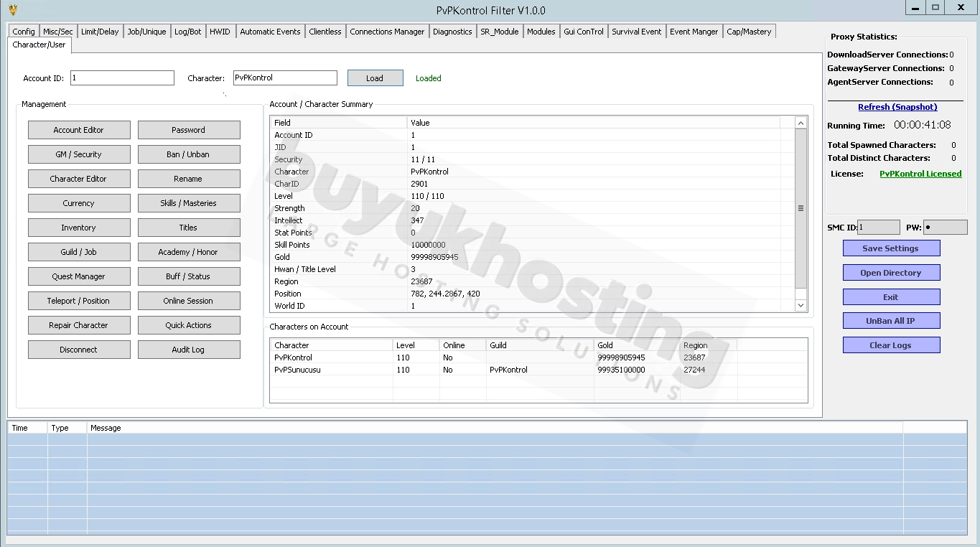Select the PvPSunucusu character row
The image size is (980, 547).
(538, 370)
